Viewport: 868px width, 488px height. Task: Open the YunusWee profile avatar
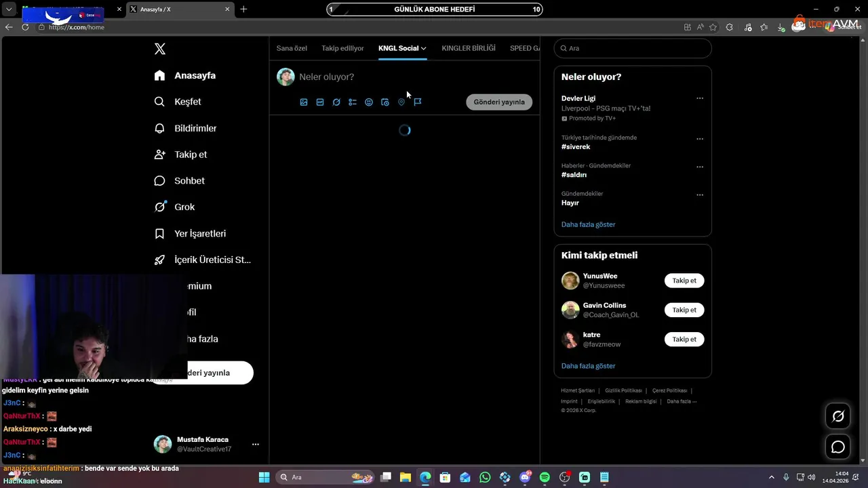[x=570, y=281]
